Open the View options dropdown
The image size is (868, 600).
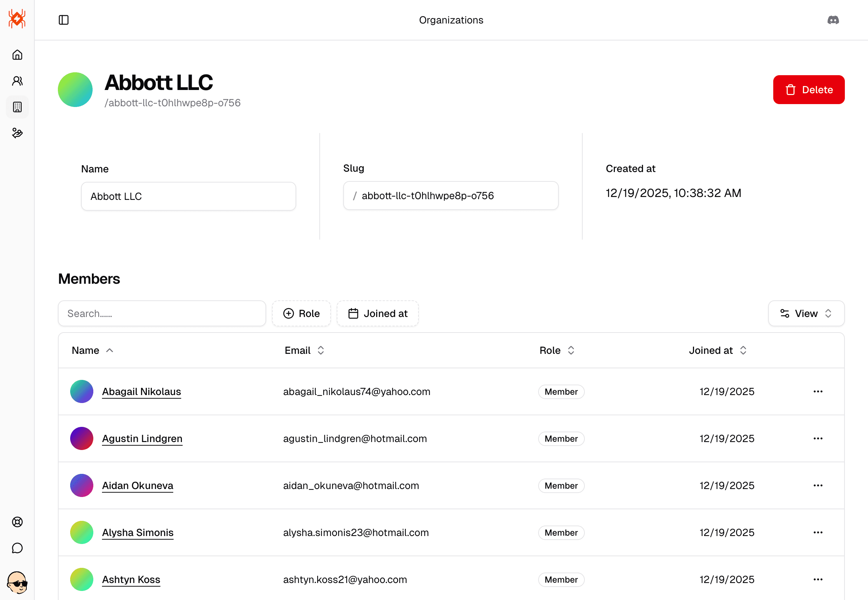[806, 313]
